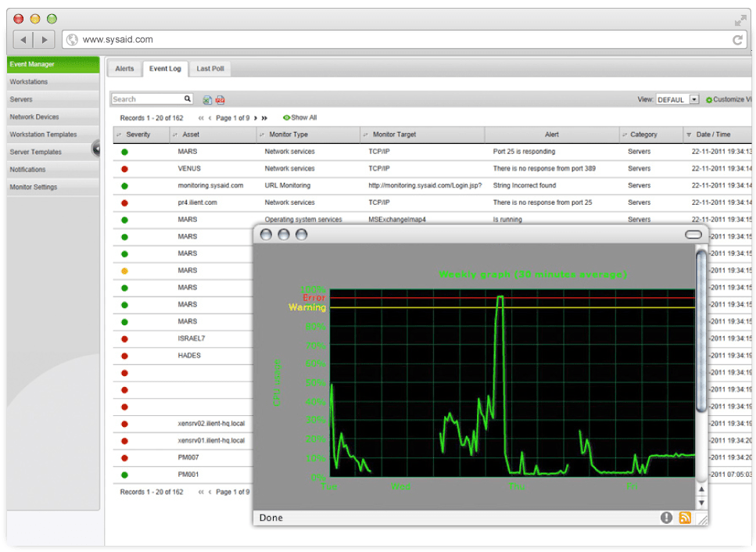Click the xensrv01.ilient-hq.local asset entry
The width and height of the screenshot is (756, 552).
(211, 441)
